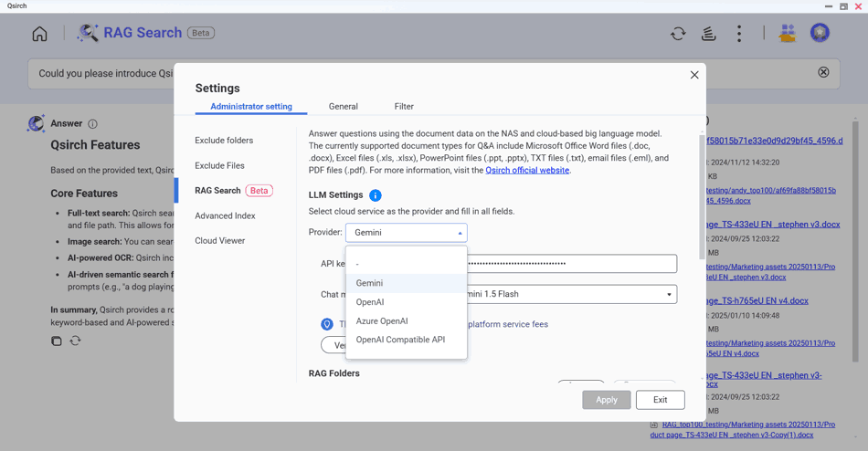The height and width of the screenshot is (451, 868).
Task: Open the Chat model dropdown
Action: tap(572, 294)
